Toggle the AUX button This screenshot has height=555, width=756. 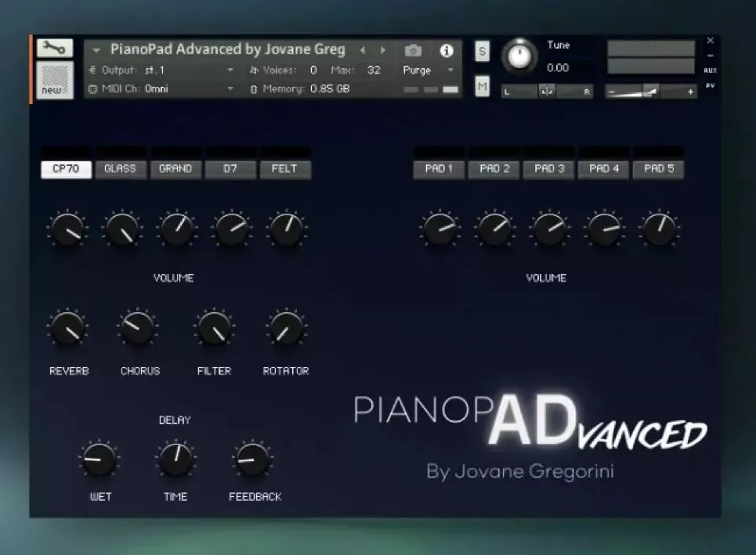pyautogui.click(x=711, y=70)
